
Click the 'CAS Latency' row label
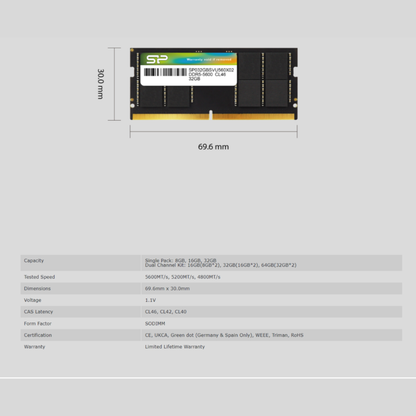pos(38,312)
